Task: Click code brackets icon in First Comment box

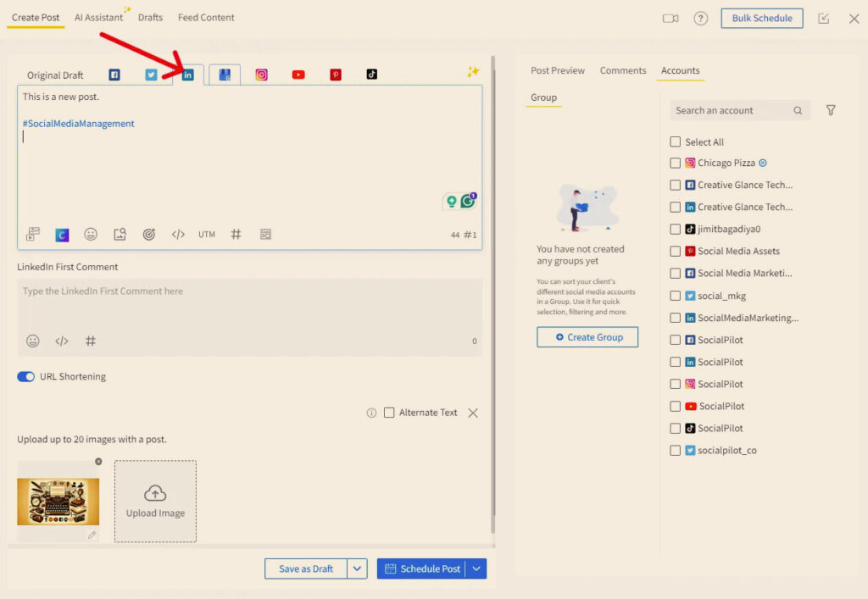Action: 61,341
